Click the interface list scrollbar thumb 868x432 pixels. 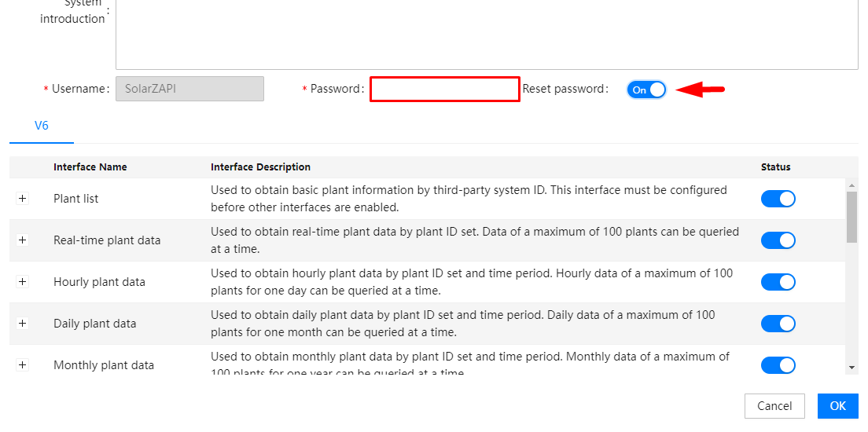click(851, 216)
